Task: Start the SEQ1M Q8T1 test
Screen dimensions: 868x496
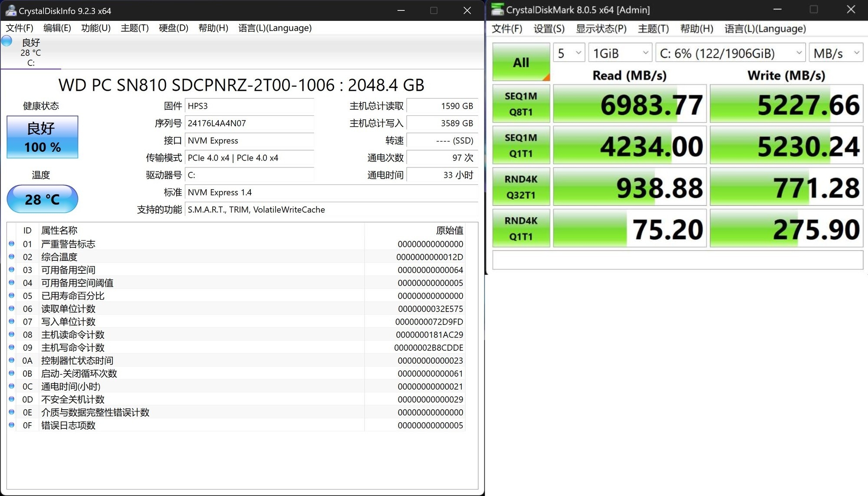Action: 521,104
